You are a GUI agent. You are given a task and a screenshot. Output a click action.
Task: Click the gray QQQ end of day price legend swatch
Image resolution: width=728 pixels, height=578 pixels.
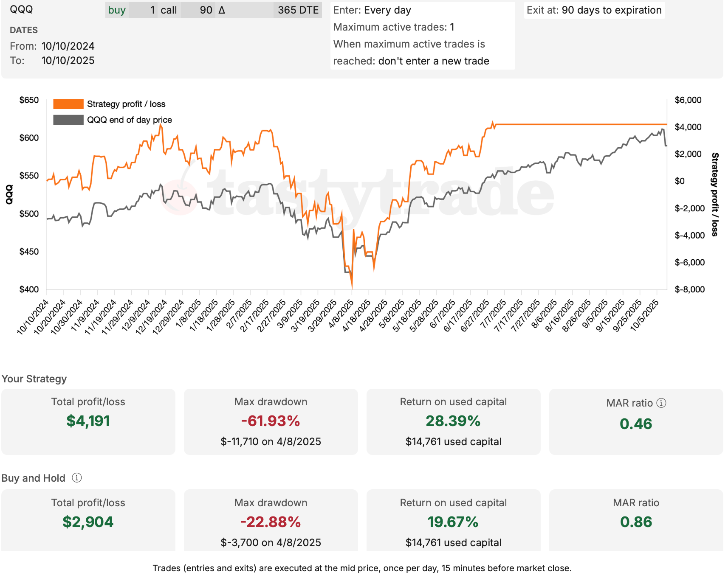[x=68, y=120]
